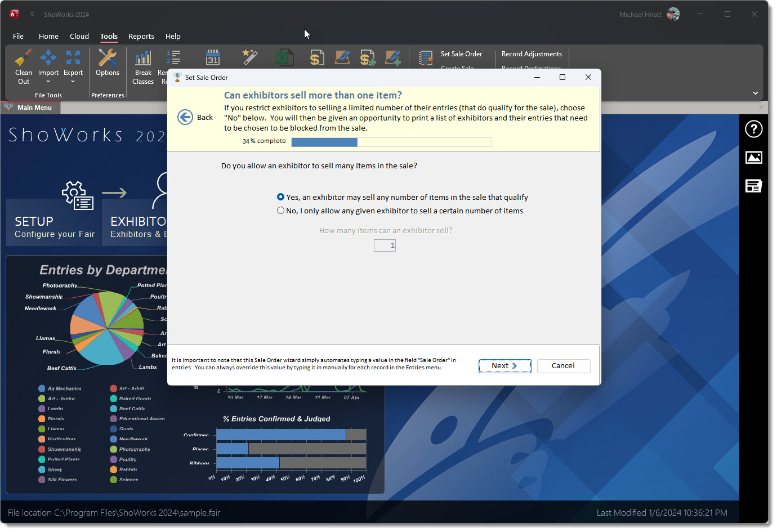Click the magic wand icon in ribbon

pos(249,57)
